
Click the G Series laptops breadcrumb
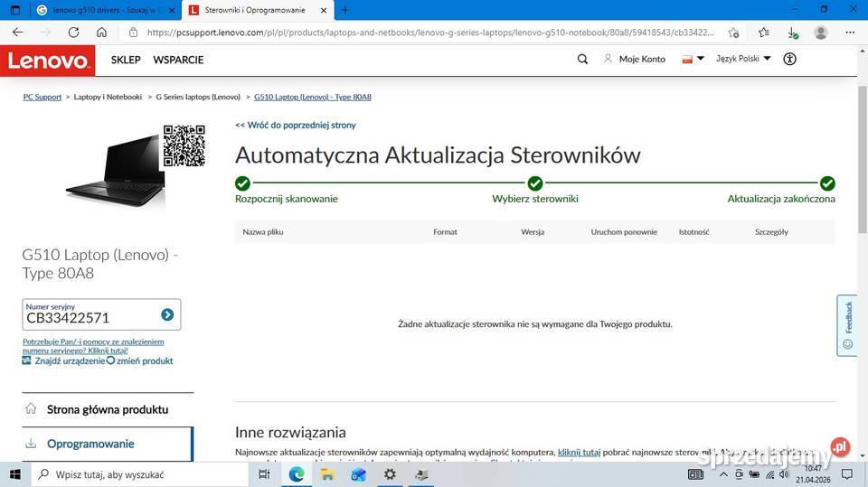click(198, 97)
